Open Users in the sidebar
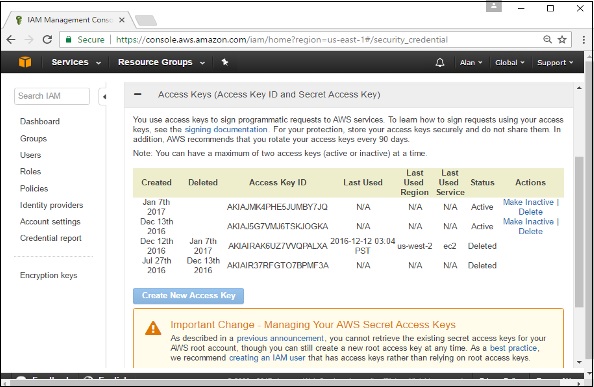Screen dimensions: 594x387 coord(30,155)
